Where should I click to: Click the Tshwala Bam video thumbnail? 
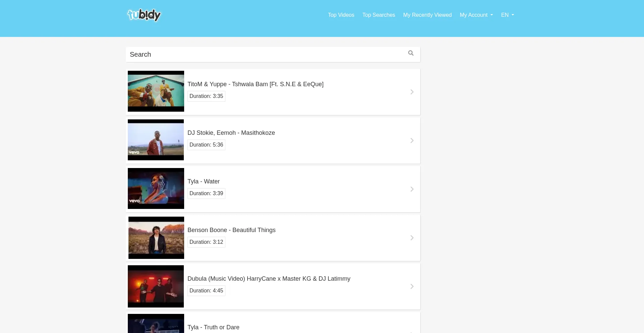[156, 91]
